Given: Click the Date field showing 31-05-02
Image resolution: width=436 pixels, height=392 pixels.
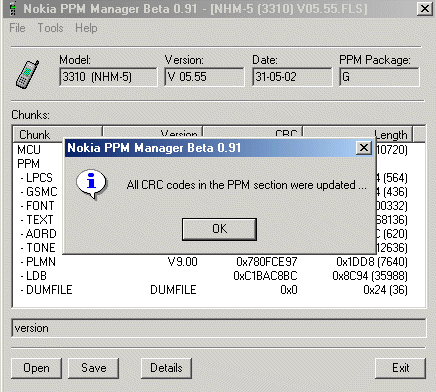Looking at the screenshot, I should click(x=292, y=77).
